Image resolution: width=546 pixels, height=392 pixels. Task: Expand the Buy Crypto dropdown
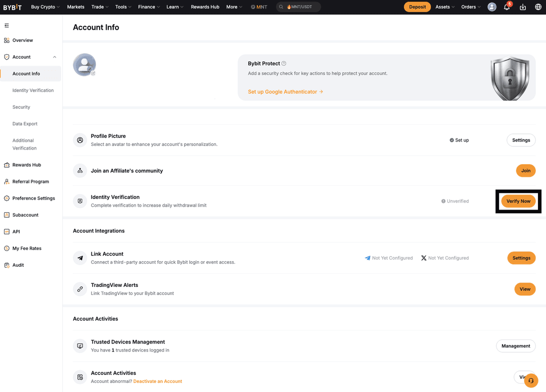[45, 7]
